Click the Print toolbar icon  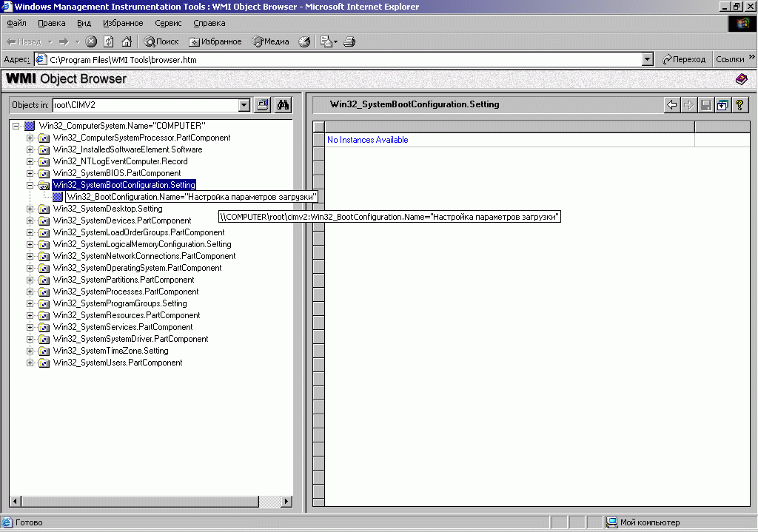coord(349,42)
